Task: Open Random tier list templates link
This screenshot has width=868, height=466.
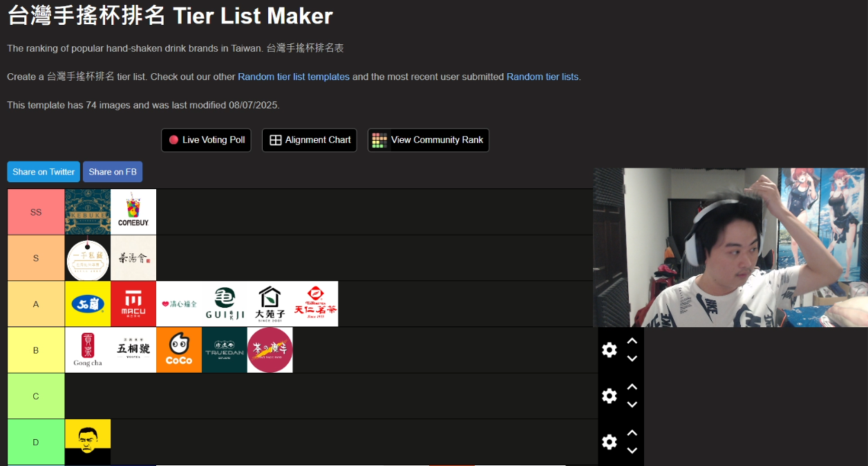Action: (294, 77)
